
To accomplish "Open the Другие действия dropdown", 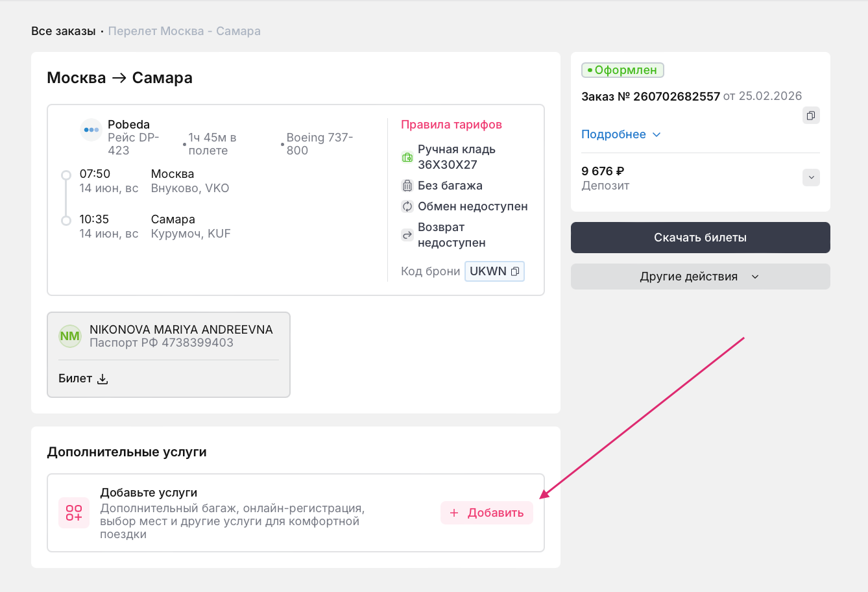I will 700,277.
